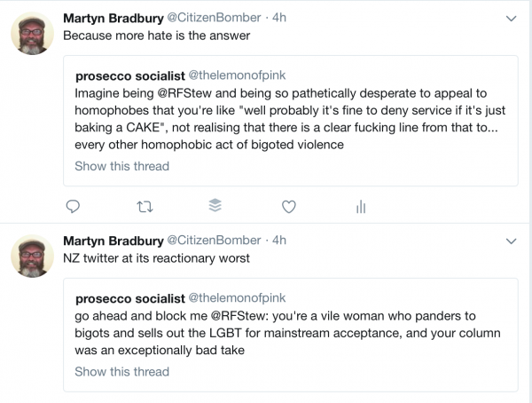This screenshot has width=532, height=403.
Task: Open prosecco socialist name in first quote
Action: (x=129, y=76)
